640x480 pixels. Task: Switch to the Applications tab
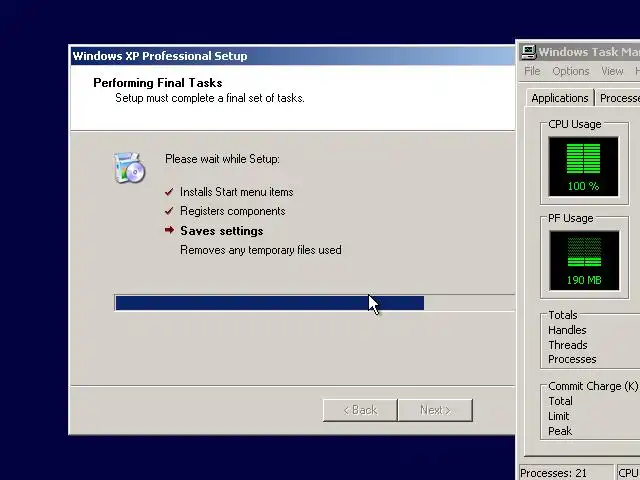coord(560,98)
